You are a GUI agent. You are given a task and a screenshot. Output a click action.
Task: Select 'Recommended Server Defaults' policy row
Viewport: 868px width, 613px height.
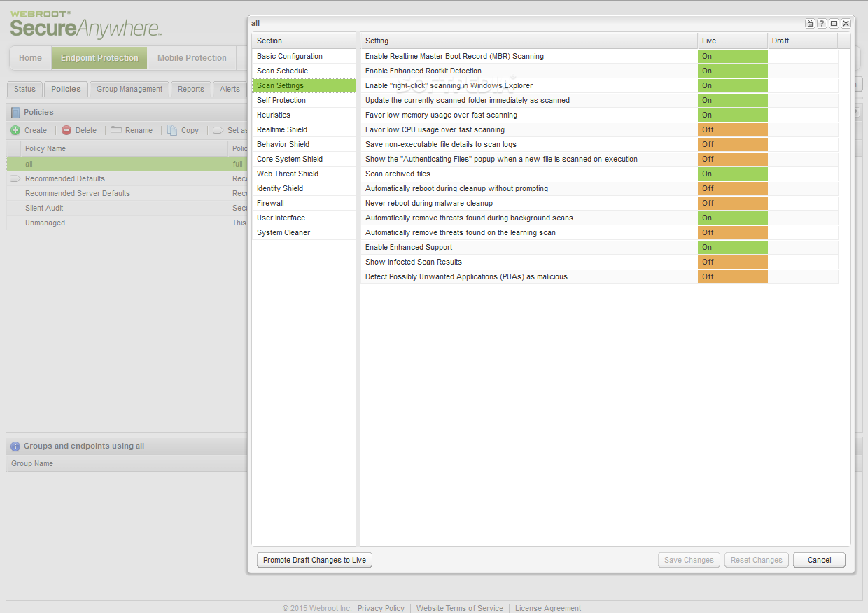tap(127, 193)
